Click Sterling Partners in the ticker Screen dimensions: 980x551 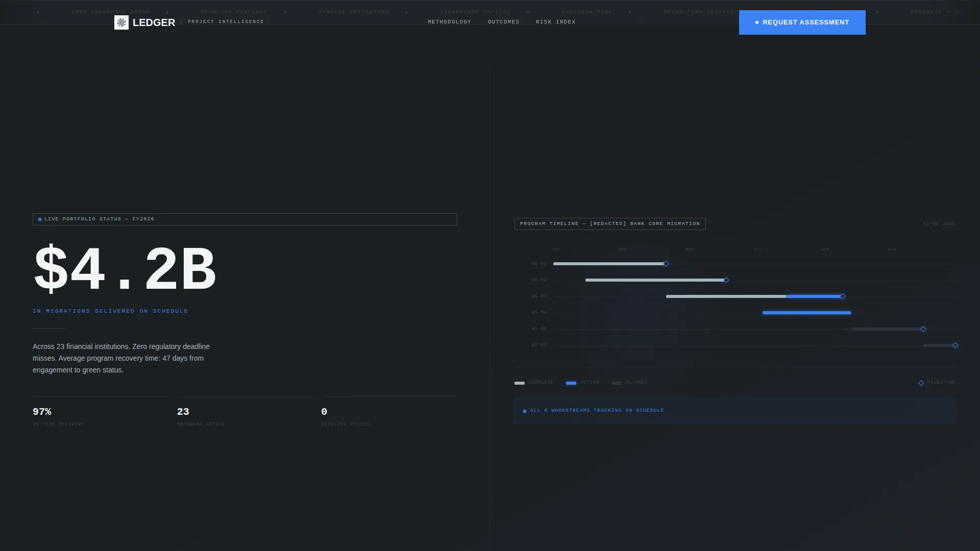[x=234, y=12]
